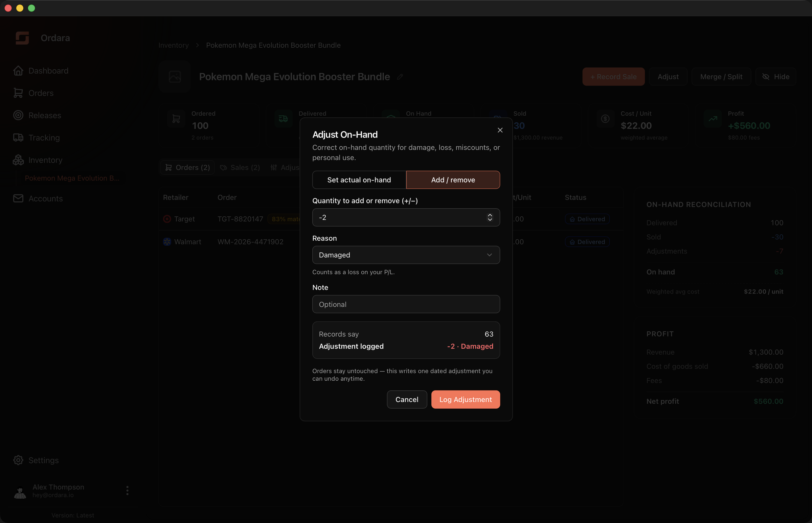Screen dimensions: 812x523
Task: Click the Merge / Split button
Action: click(721, 77)
